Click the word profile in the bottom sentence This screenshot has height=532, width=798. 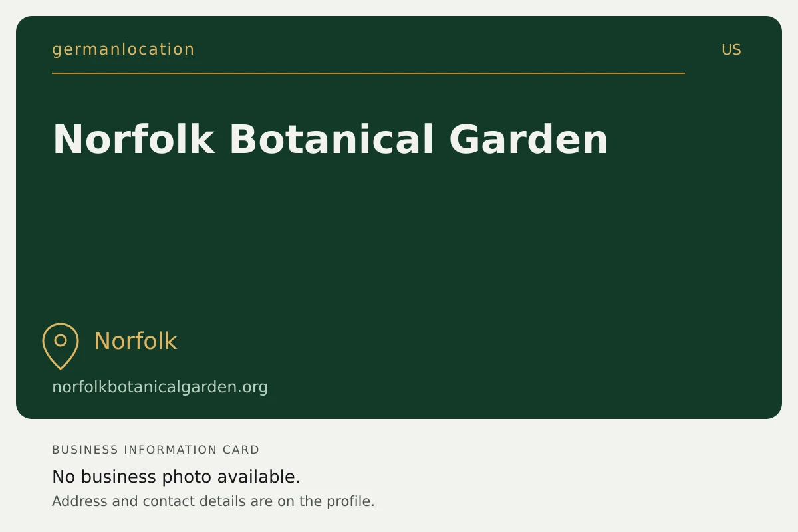(x=350, y=501)
